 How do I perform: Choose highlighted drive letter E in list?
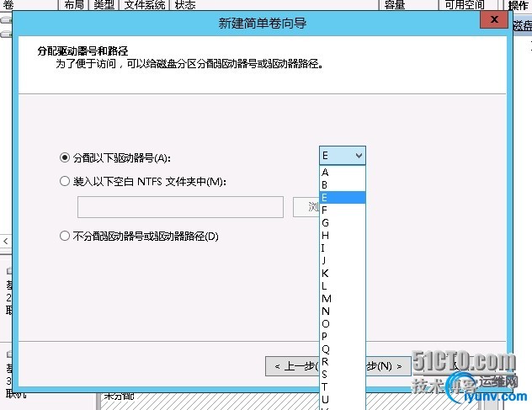(x=343, y=198)
